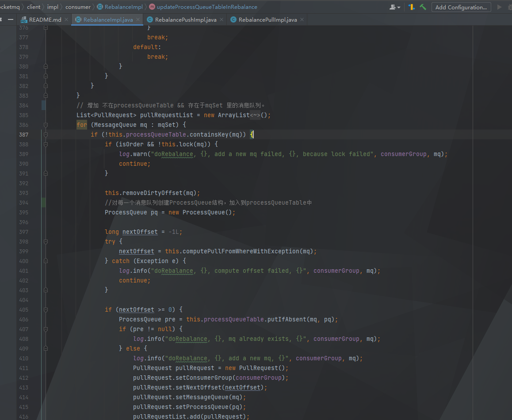
Task: Open the Add Configuration... dropdown
Action: (461, 7)
